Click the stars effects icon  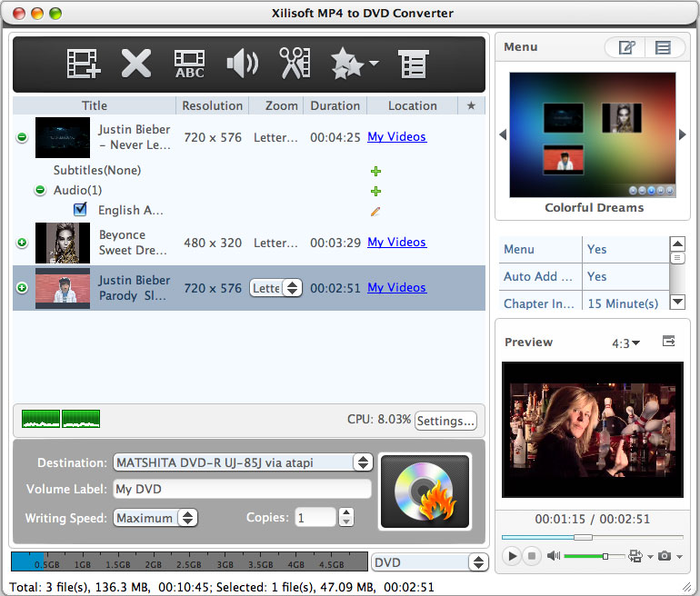click(347, 64)
